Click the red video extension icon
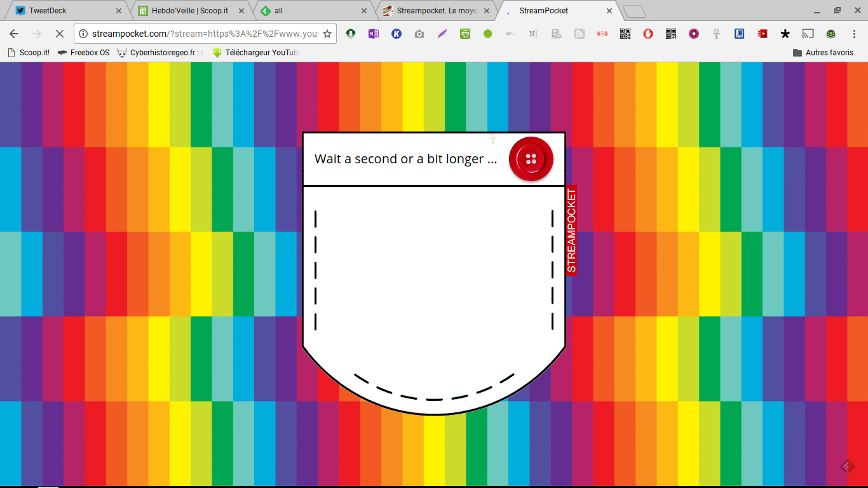Screen dimensions: 868x488 pyautogui.click(x=763, y=34)
